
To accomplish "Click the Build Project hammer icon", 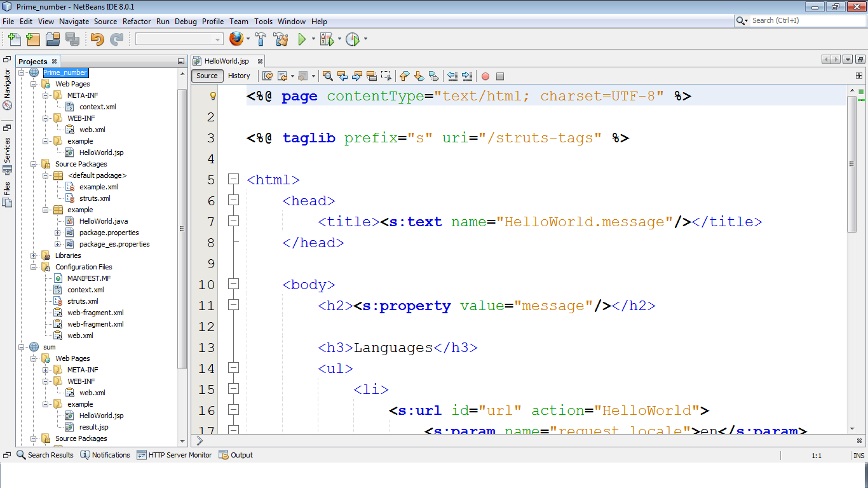I will [x=261, y=39].
